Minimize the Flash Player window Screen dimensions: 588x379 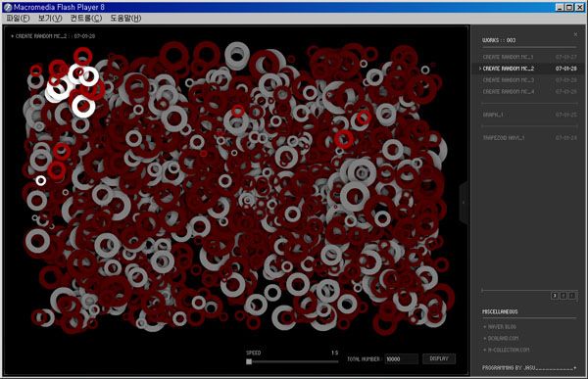[560, 7]
